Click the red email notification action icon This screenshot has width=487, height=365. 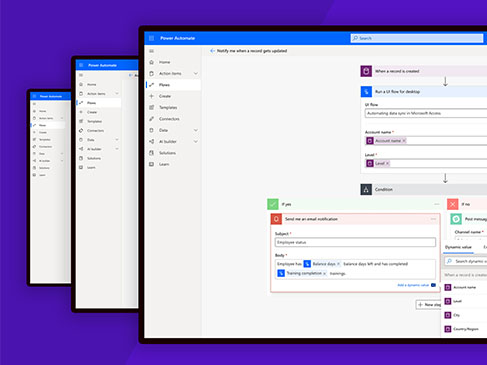276,219
